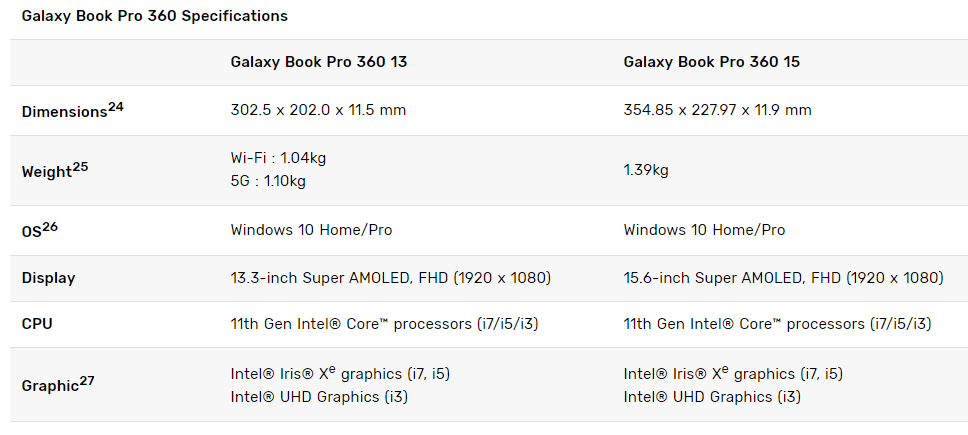Click the CPU row label
Image resolution: width=968 pixels, height=435 pixels.
tap(37, 324)
